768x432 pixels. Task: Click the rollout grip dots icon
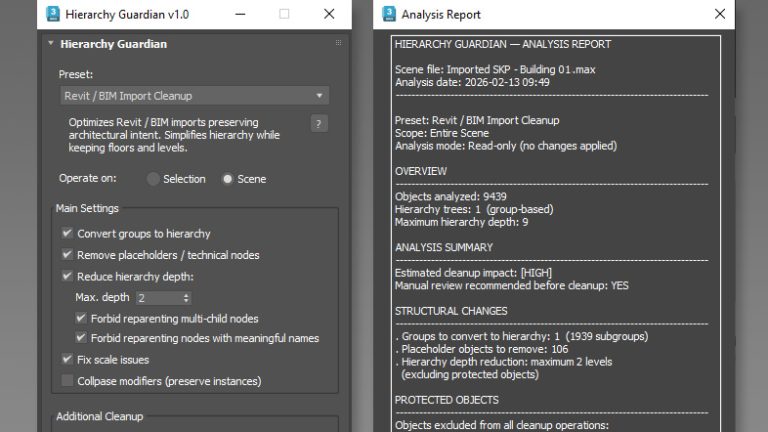tap(338, 43)
